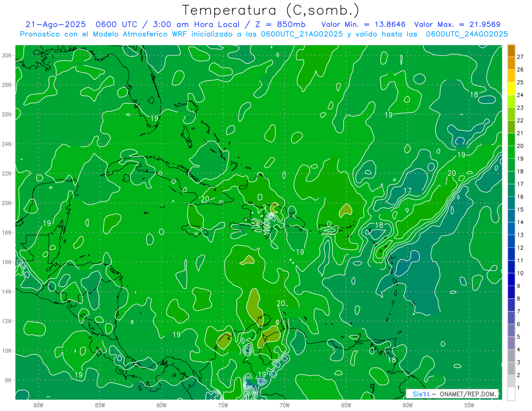
Task: Click initialization time "0600UTC_21AGO2025"
Action: coord(301,34)
